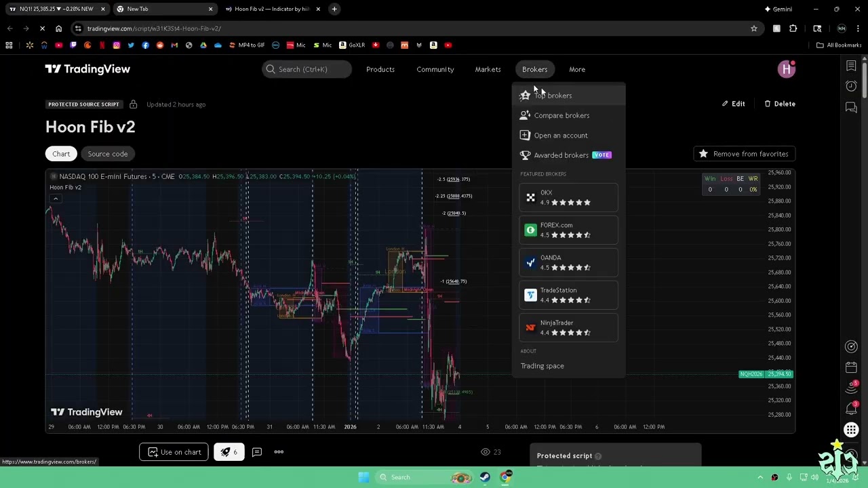Open the broadcast streams sidebar icon
Screen dimensions: 868x488
(851, 388)
